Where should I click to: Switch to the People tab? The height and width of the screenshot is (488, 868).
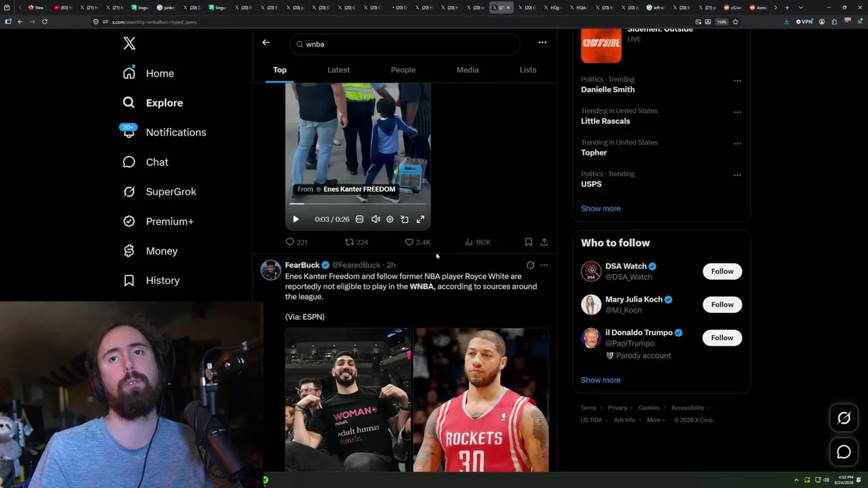click(403, 70)
